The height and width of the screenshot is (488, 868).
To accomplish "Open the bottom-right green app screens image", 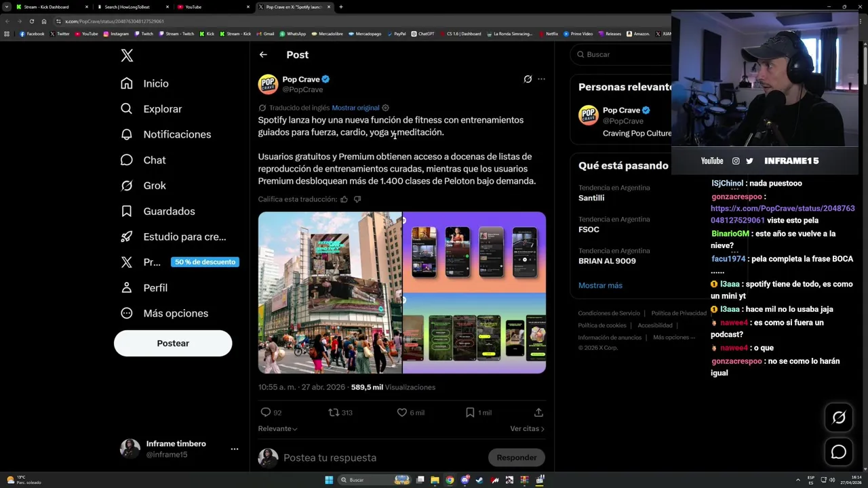I will (x=475, y=333).
